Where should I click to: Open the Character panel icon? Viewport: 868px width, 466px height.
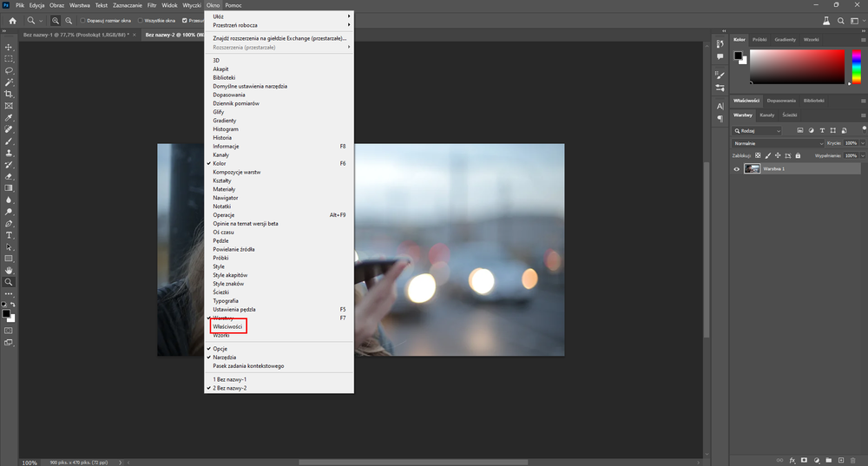point(720,106)
